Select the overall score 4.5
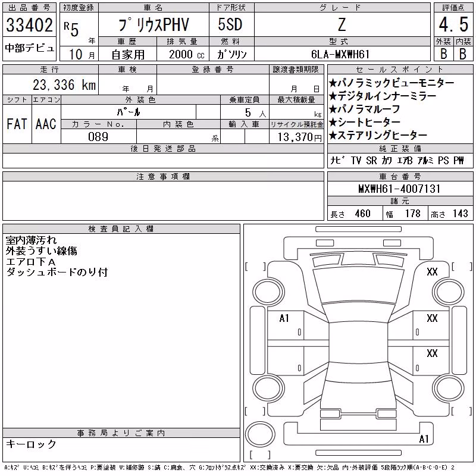Screen dimensions: 476x476 (x=453, y=24)
